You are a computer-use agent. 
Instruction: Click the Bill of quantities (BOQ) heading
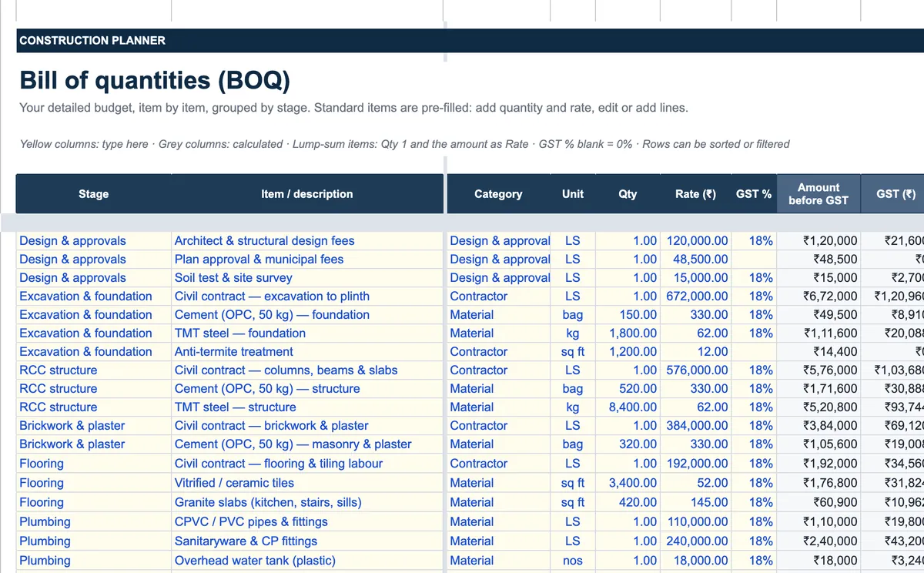pyautogui.click(x=155, y=80)
